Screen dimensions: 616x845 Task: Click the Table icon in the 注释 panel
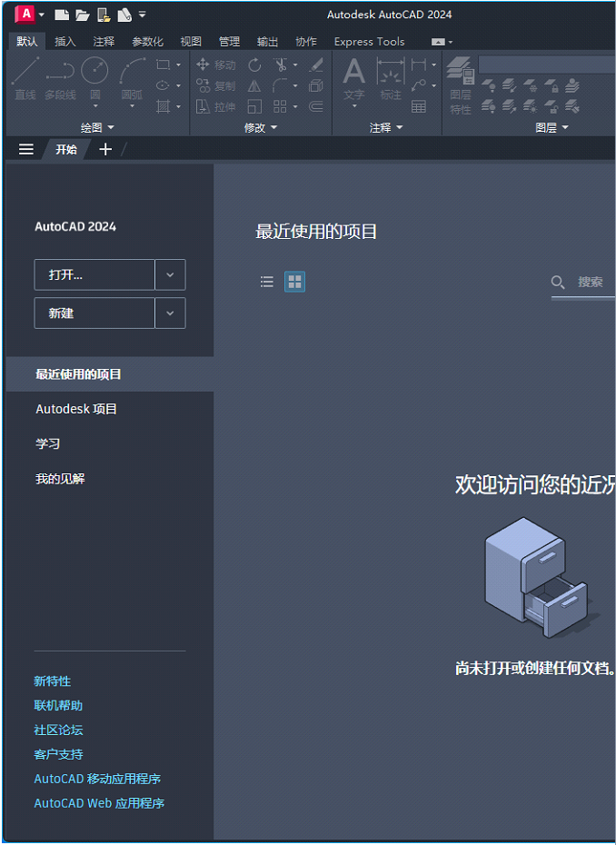(x=419, y=106)
